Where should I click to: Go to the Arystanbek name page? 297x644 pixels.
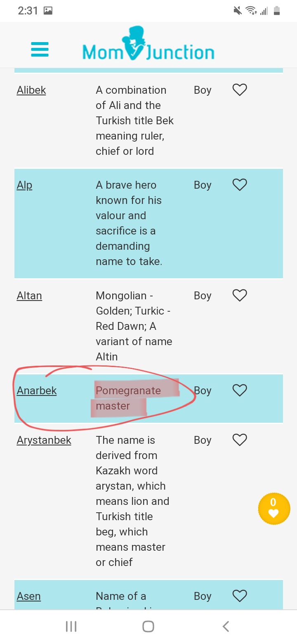coord(44,440)
